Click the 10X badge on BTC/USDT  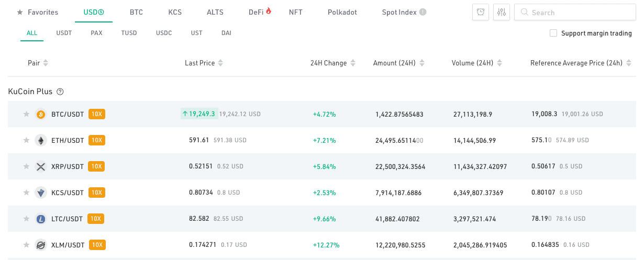pyautogui.click(x=97, y=114)
